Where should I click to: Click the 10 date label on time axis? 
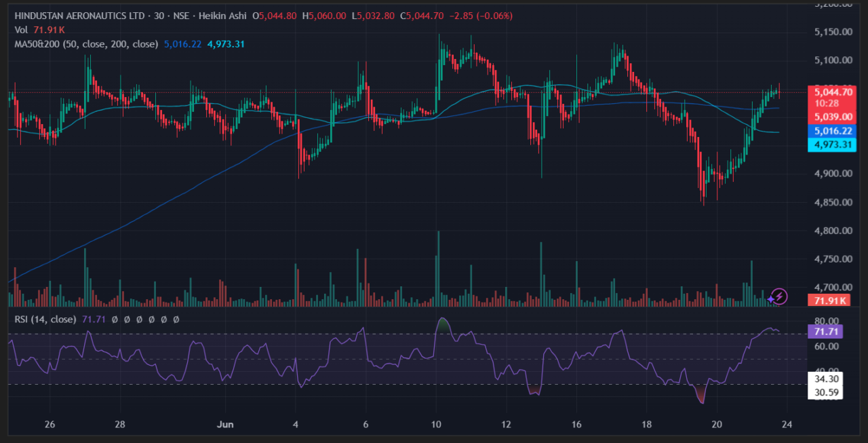[x=436, y=425]
